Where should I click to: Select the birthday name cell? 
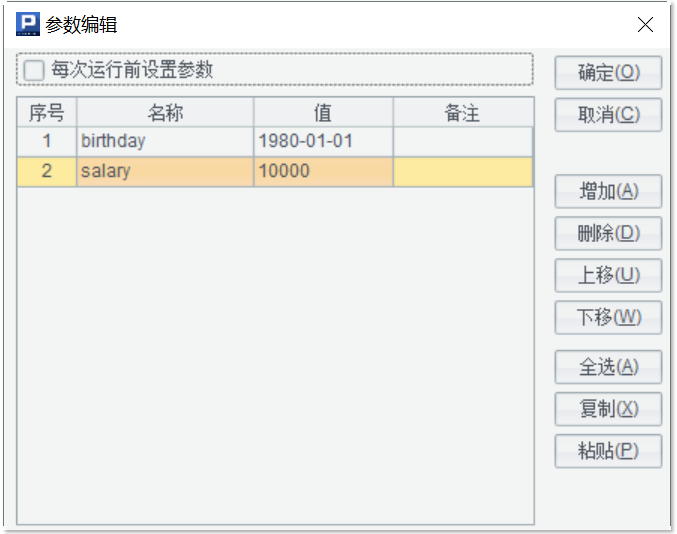(x=165, y=141)
